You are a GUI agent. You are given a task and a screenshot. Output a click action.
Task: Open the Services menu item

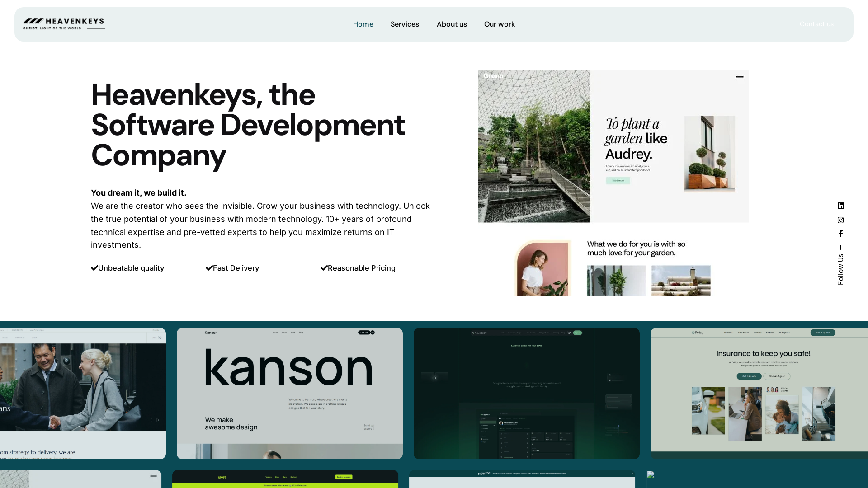pyautogui.click(x=405, y=24)
